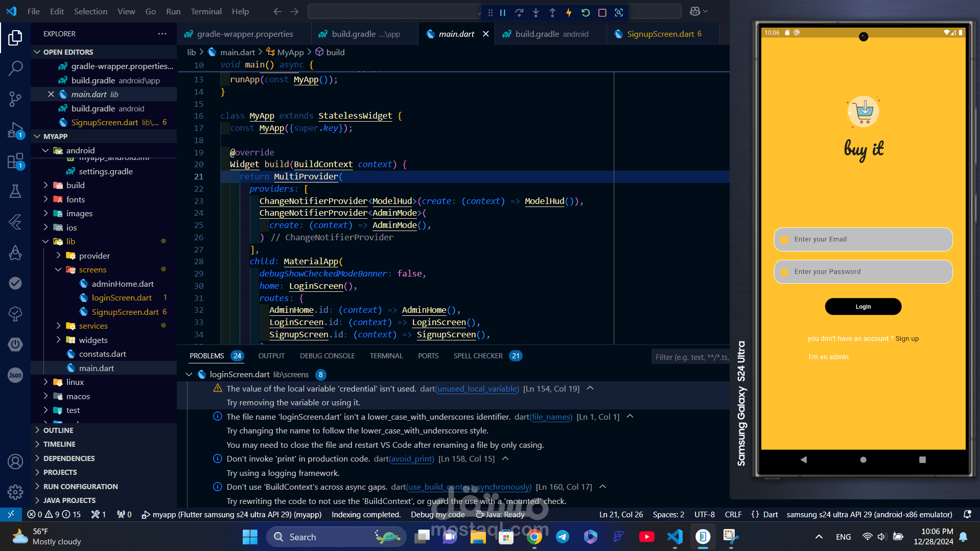Open the Explorer view in activity bar
980x551 pixels.
(x=15, y=38)
